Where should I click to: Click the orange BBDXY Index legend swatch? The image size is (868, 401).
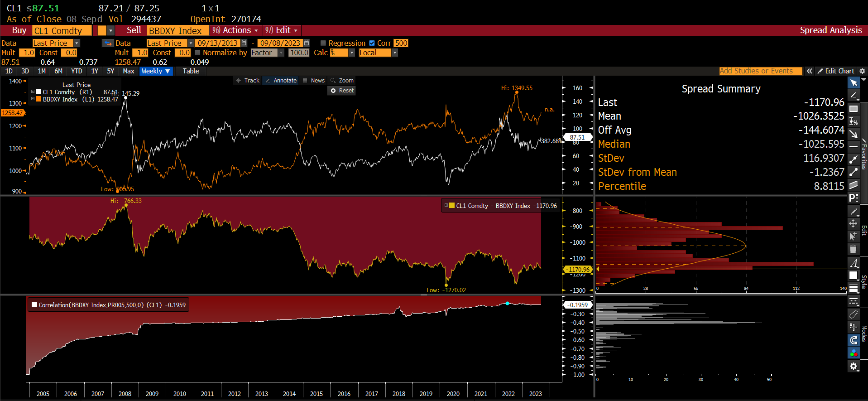tap(38, 99)
